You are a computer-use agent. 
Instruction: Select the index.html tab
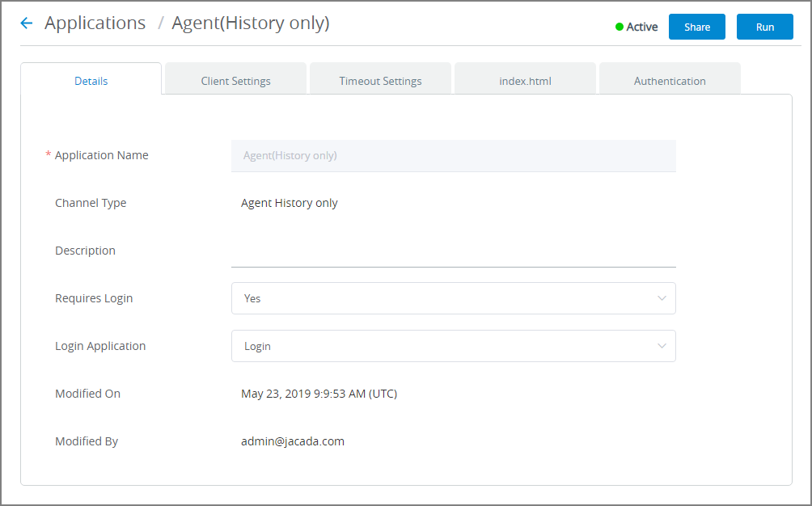pyautogui.click(x=524, y=81)
